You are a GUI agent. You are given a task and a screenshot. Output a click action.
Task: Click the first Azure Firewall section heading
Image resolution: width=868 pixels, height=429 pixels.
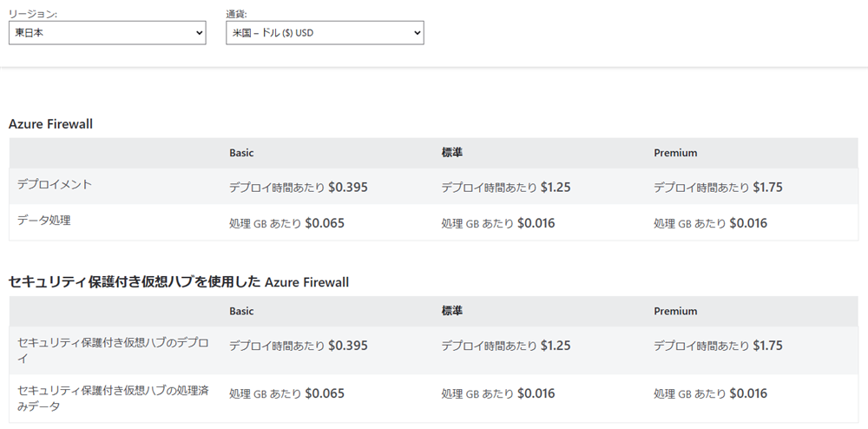[50, 124]
